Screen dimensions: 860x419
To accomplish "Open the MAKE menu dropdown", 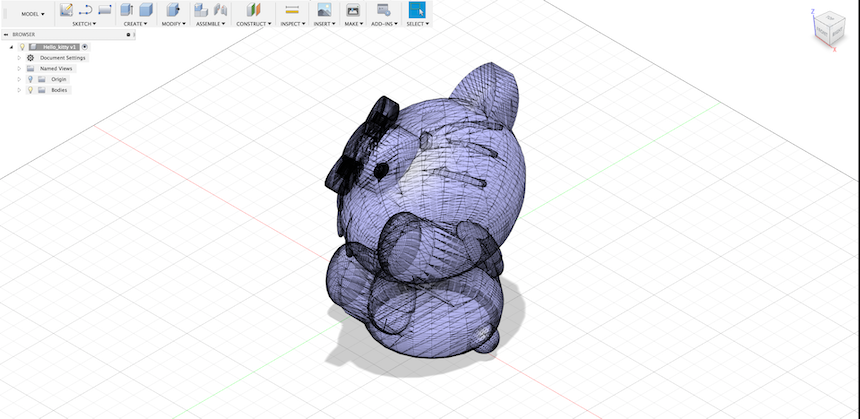I will [353, 24].
